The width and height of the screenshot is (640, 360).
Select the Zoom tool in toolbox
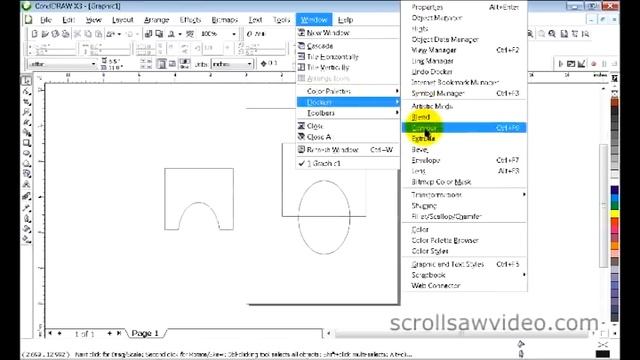pyautogui.click(x=27, y=112)
